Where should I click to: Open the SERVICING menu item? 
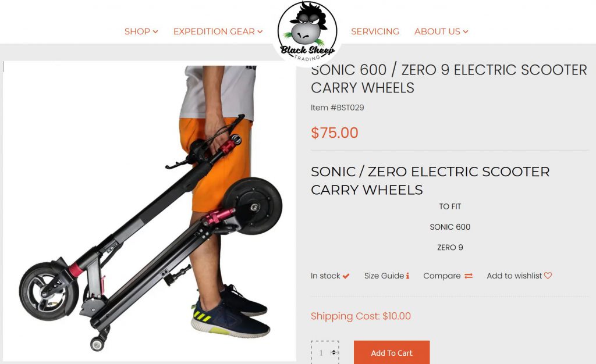(375, 31)
